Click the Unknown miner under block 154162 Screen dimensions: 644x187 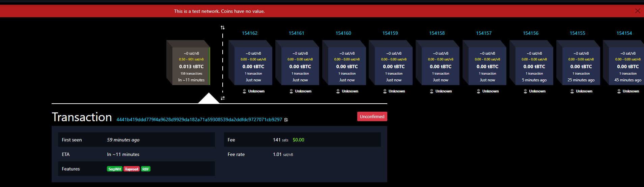pos(254,91)
